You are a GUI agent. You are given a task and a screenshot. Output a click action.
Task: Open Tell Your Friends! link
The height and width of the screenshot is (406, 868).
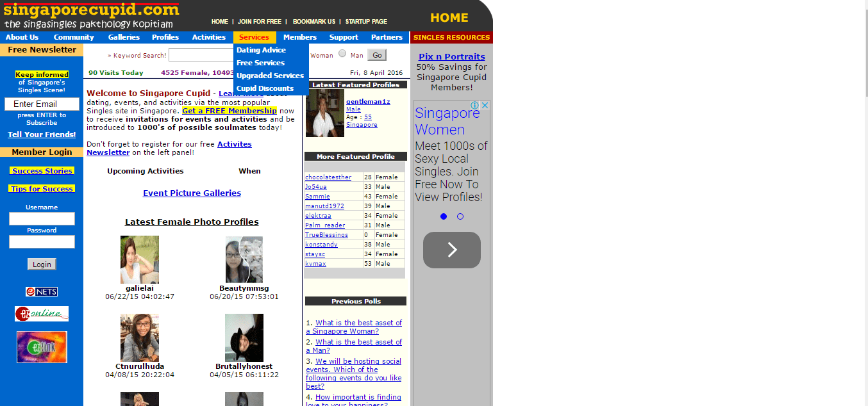pos(42,134)
